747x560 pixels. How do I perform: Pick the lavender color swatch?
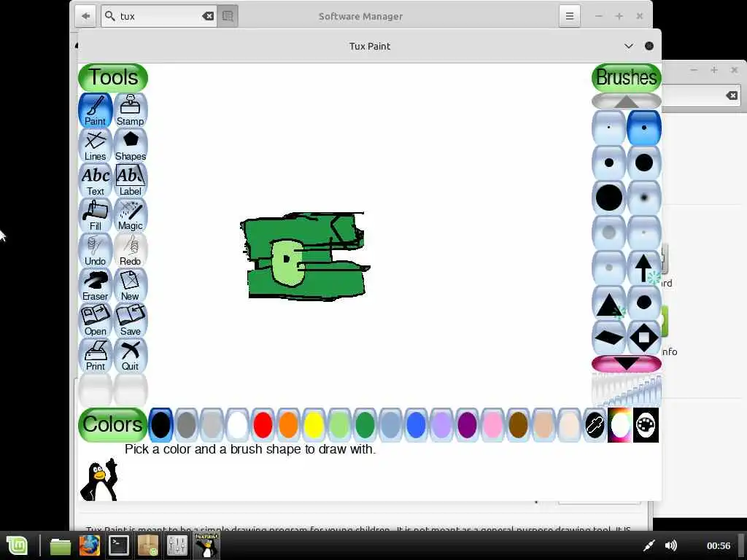point(441,425)
